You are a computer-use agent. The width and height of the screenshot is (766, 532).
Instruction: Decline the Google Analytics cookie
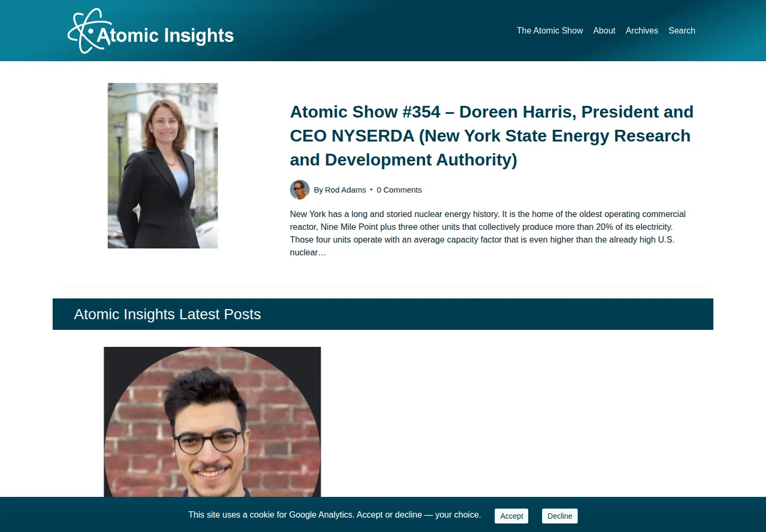(x=560, y=516)
